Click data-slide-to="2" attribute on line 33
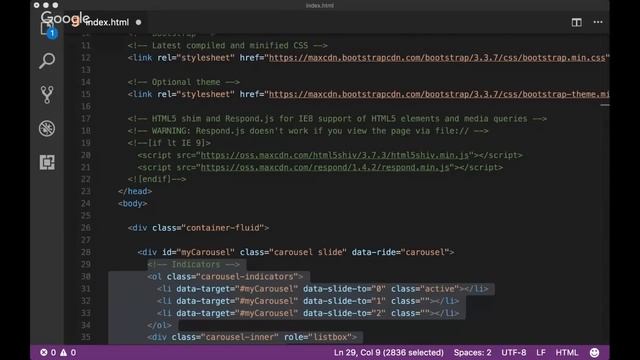Image resolution: width=640 pixels, height=360 pixels. [344, 313]
